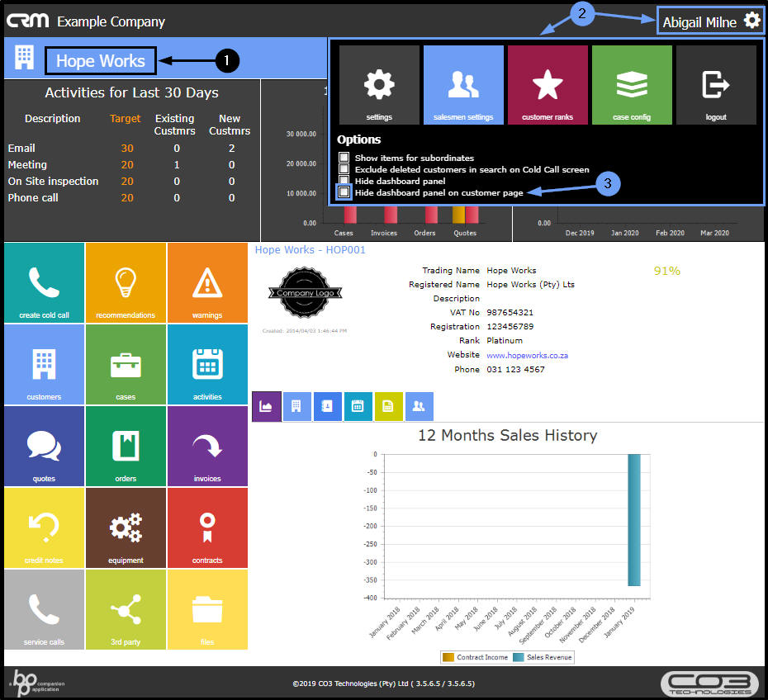Screen dimensions: 768x700
Task: Click Example Company in the header
Action: pyautogui.click(x=111, y=21)
